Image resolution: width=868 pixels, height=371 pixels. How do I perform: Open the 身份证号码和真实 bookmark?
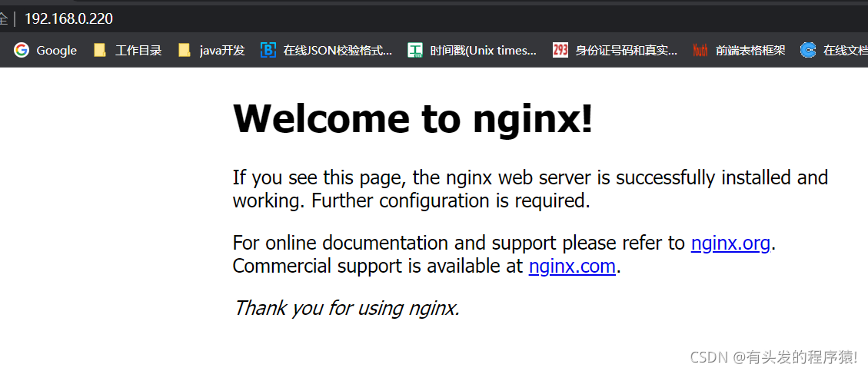[x=615, y=51]
